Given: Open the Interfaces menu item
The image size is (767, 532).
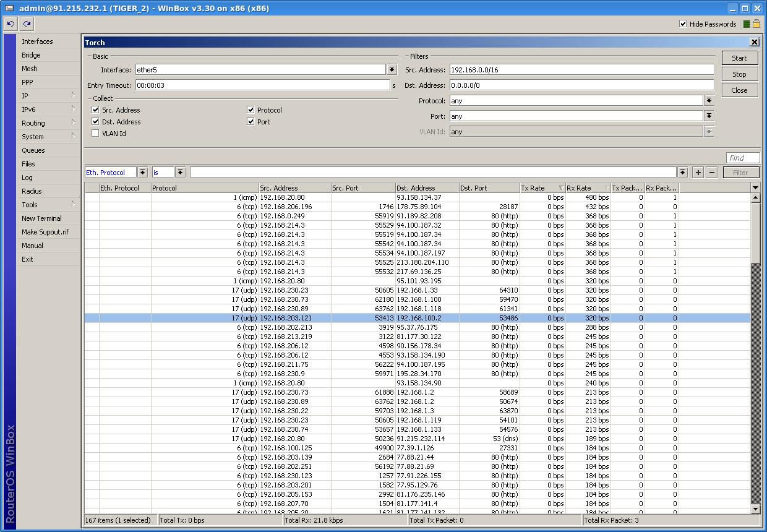Looking at the screenshot, I should coord(37,41).
